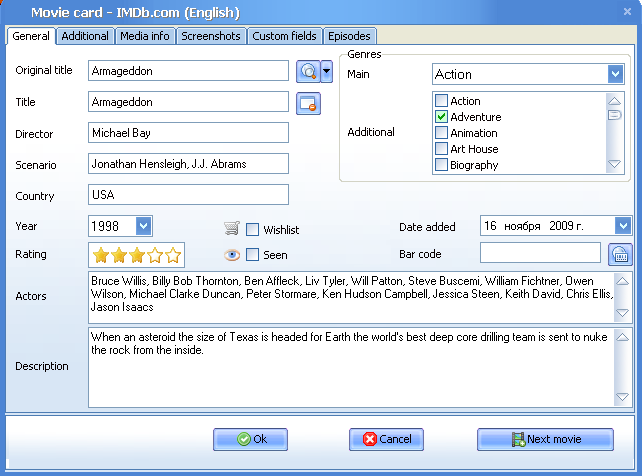The height and width of the screenshot is (476, 642).
Task: Switch to the Additional tab
Action: coord(85,36)
